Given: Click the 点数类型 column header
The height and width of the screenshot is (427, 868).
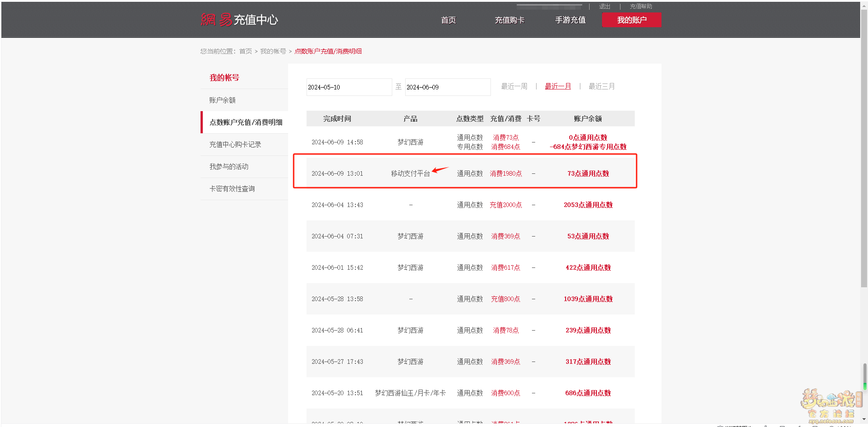Looking at the screenshot, I should (x=470, y=119).
